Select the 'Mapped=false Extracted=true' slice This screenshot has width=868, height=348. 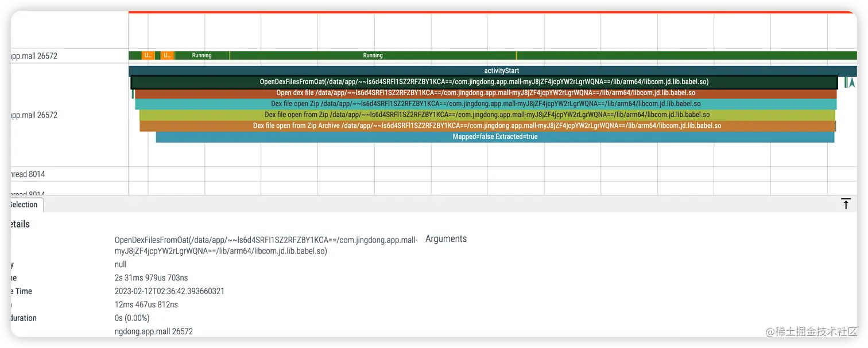pos(495,137)
